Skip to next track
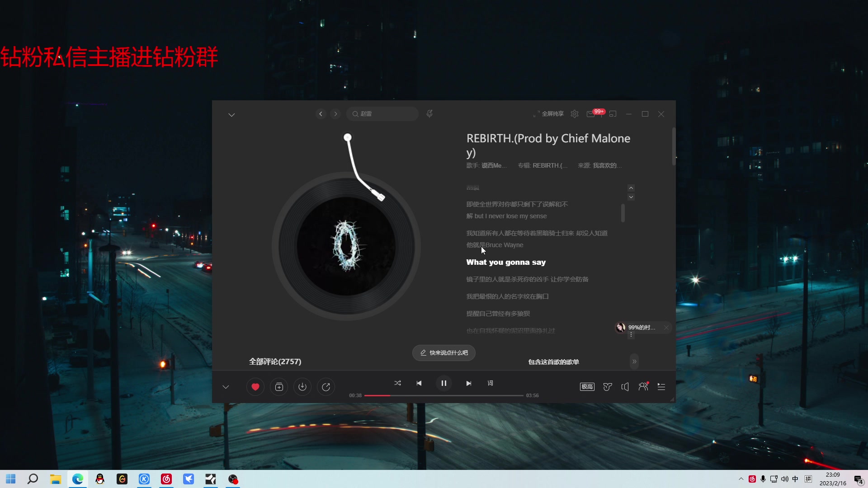The image size is (868, 488). (x=469, y=383)
